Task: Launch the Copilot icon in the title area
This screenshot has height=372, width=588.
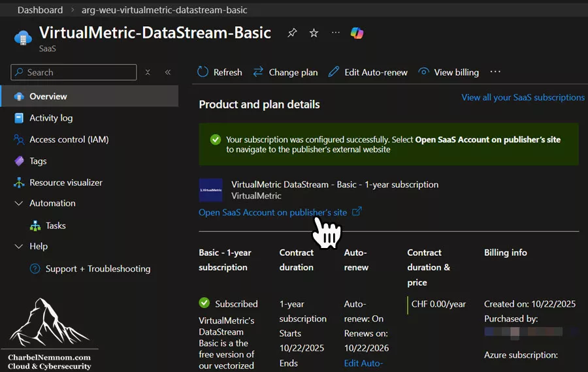Action: [357, 33]
